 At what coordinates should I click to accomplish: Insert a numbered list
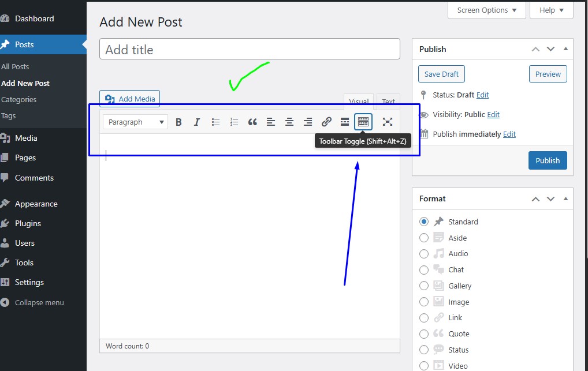234,122
